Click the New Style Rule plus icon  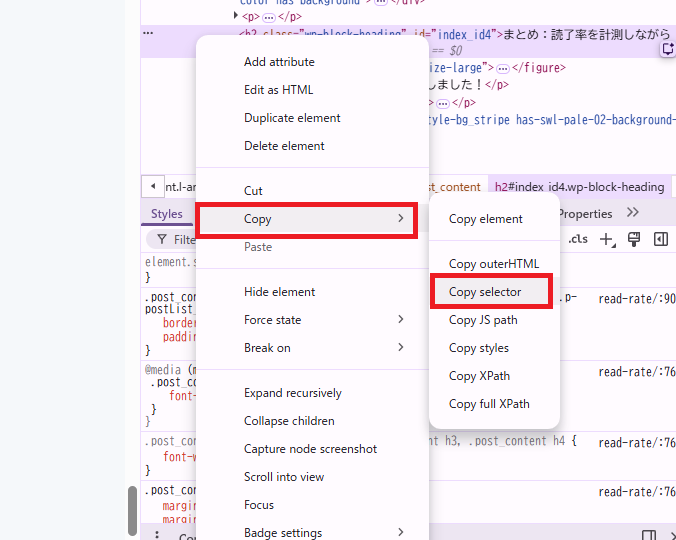pyautogui.click(x=606, y=239)
